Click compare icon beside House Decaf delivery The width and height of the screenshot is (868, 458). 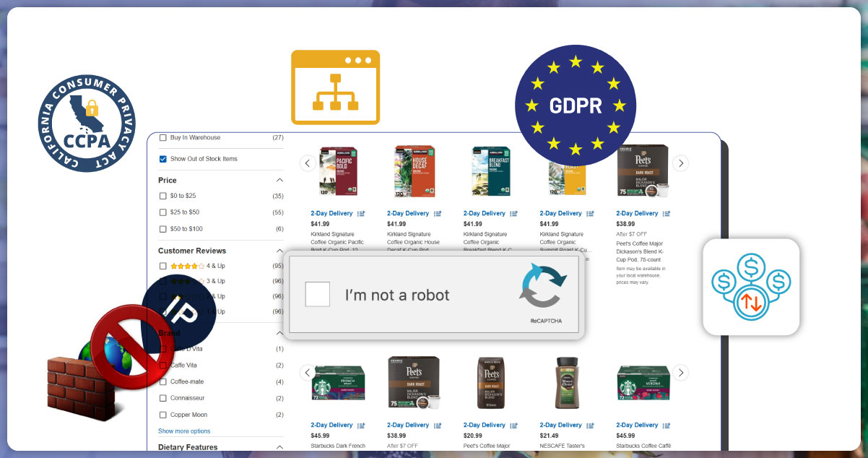[438, 214]
